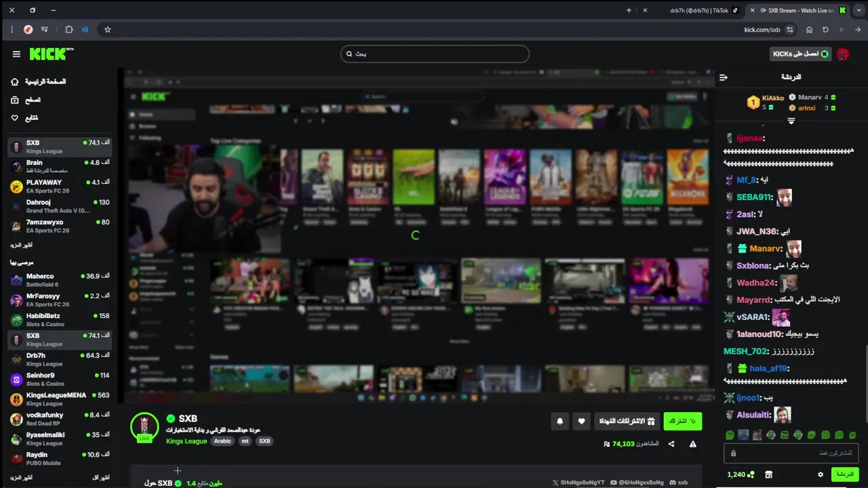
Task: Click username MESH_702 in chat
Action: (745, 351)
